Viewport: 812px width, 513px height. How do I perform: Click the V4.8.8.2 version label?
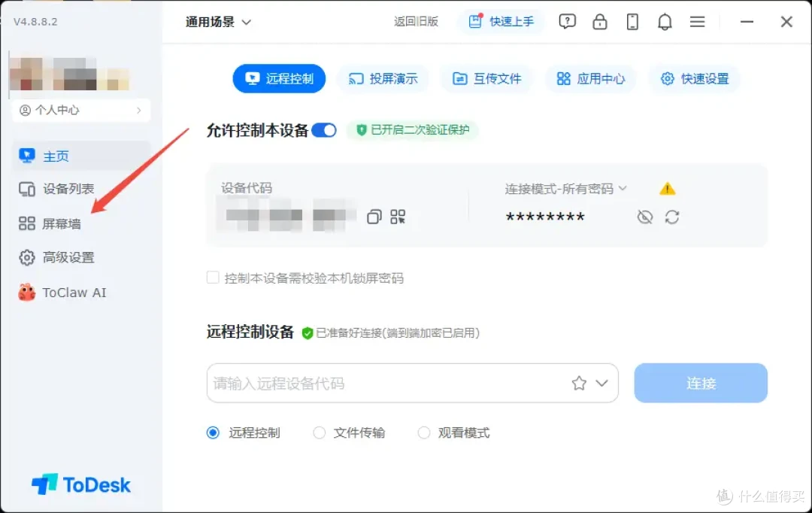pyautogui.click(x=36, y=22)
